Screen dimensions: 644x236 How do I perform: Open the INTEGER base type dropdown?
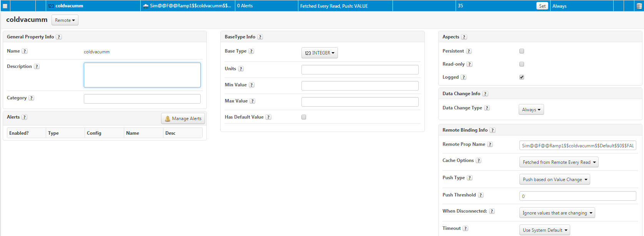pos(320,53)
